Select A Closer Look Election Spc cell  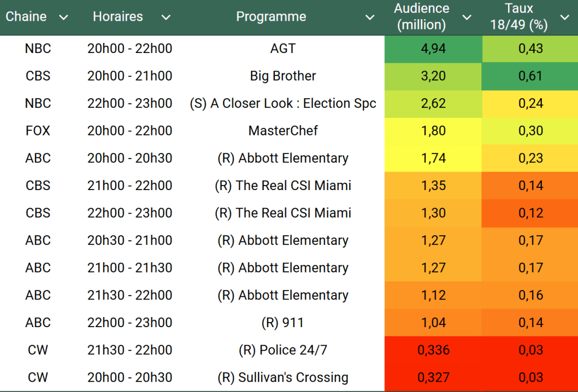click(283, 103)
